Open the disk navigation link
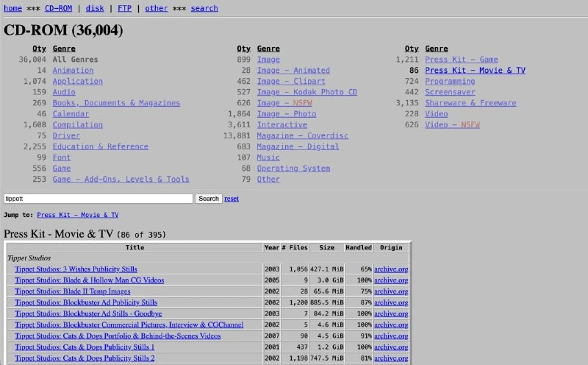588x365 pixels. [95, 8]
